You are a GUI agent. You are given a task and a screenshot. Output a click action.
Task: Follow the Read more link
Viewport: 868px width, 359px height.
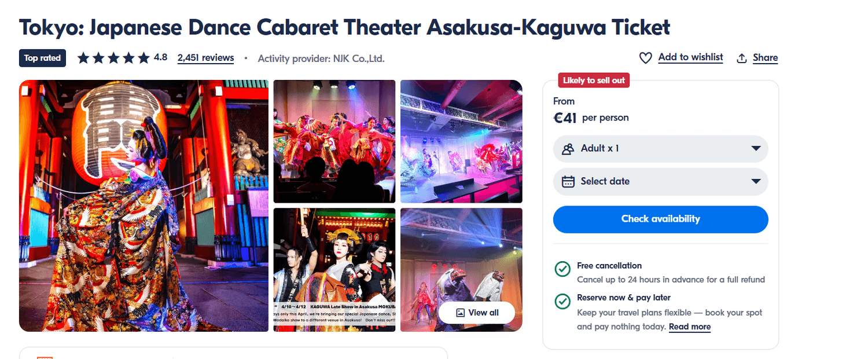coord(689,327)
